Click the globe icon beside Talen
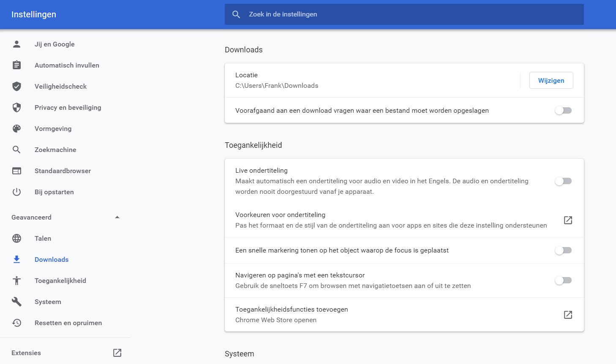Image resolution: width=616 pixels, height=364 pixels. (16, 238)
